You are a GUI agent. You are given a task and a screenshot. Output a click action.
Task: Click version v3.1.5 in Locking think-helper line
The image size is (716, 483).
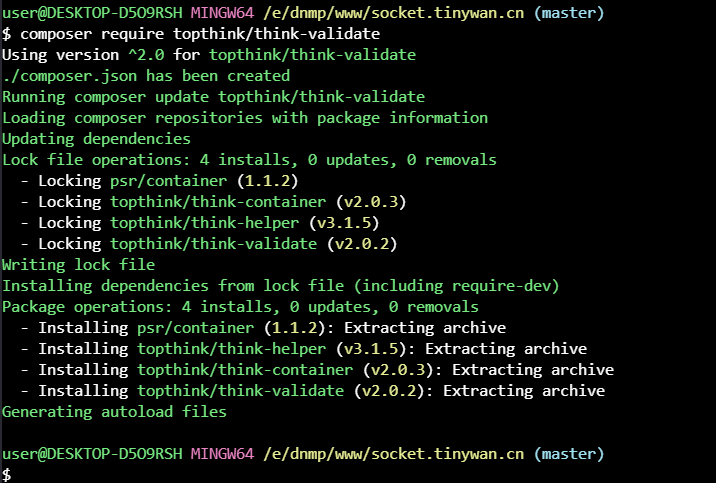click(x=344, y=223)
